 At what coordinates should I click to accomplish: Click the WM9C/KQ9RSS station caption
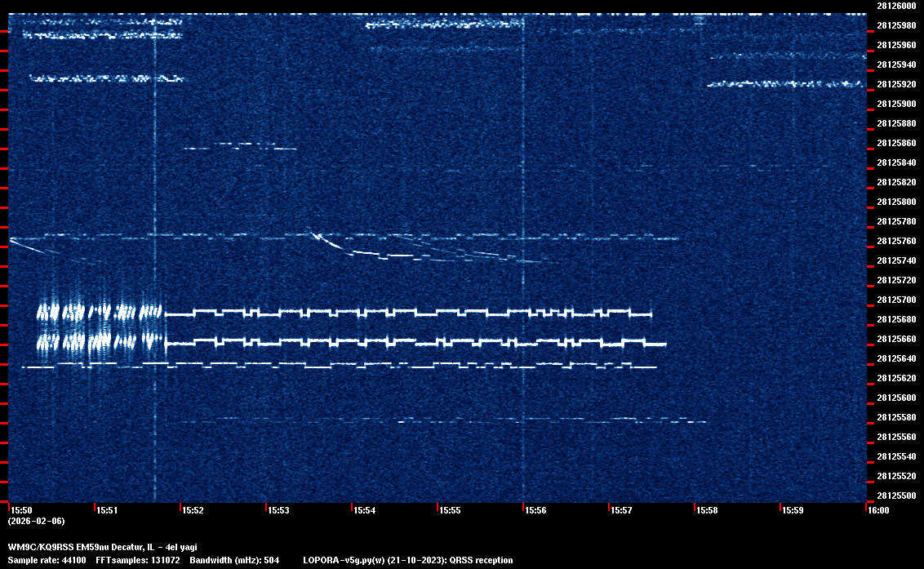click(x=102, y=547)
